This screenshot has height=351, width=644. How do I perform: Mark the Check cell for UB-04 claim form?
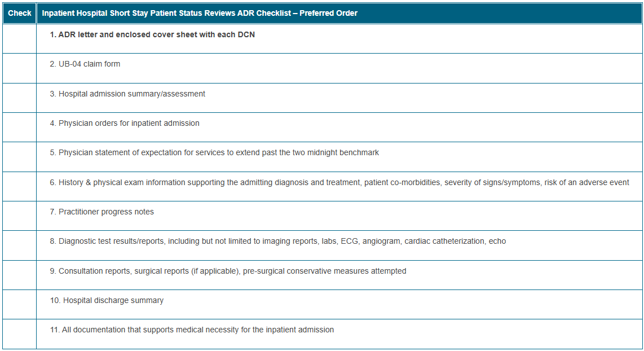[x=19, y=68]
